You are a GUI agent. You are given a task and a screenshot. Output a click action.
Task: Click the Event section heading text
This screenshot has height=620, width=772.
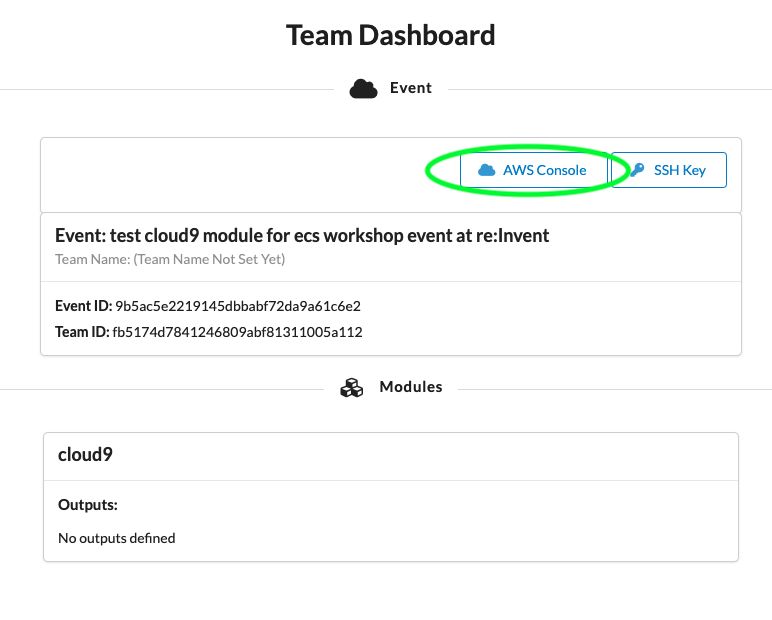point(411,88)
